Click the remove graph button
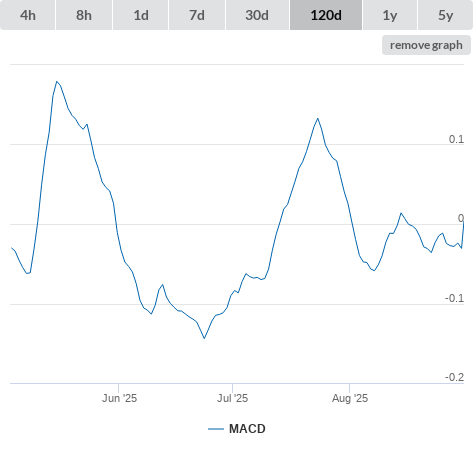Viewport: 474px width, 455px height. [x=426, y=45]
